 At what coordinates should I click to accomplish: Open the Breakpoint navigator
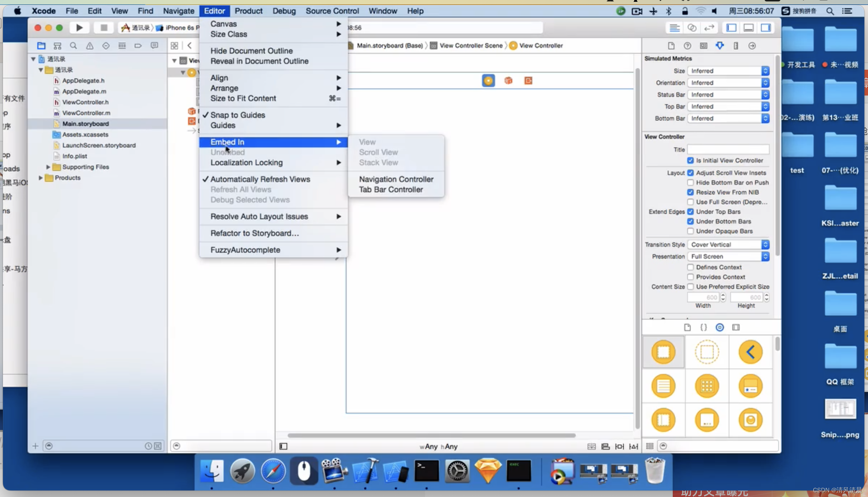pyautogui.click(x=138, y=46)
